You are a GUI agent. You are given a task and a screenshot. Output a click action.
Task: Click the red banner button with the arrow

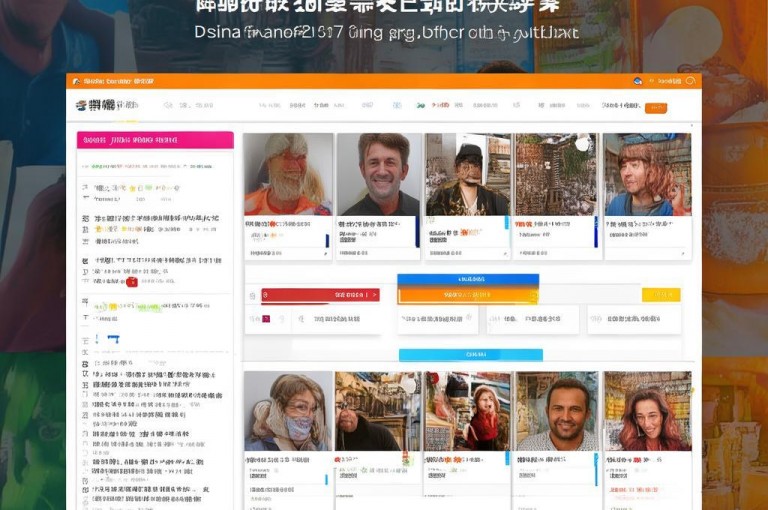320,295
